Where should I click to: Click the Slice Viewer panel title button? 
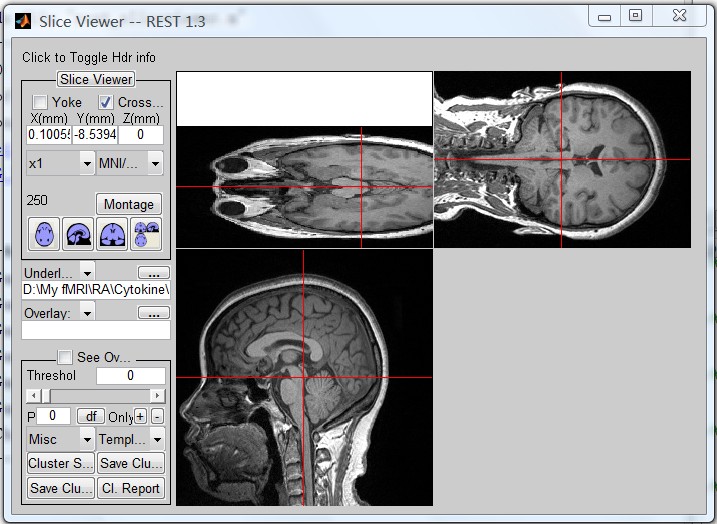pyautogui.click(x=96, y=79)
